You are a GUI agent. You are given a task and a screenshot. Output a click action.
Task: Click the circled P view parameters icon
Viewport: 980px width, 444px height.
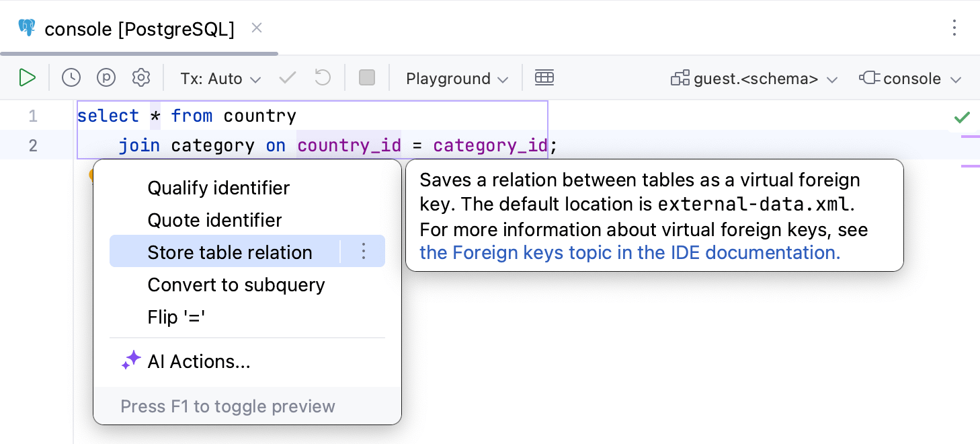[106, 78]
